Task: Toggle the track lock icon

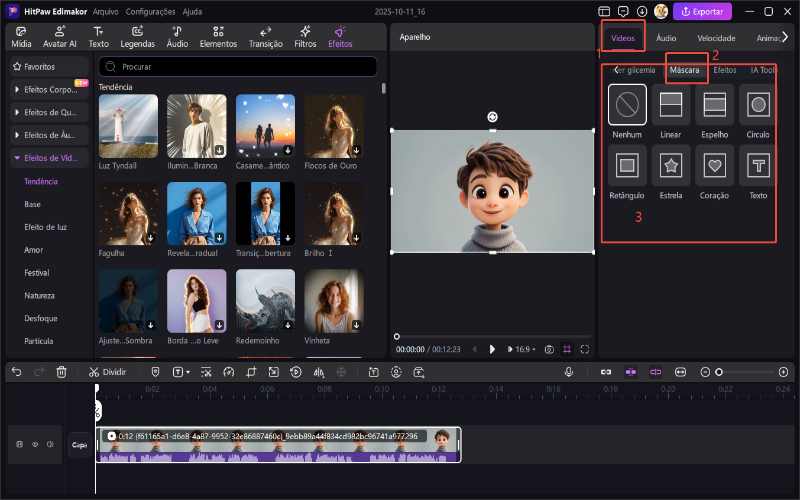Action: (19, 444)
